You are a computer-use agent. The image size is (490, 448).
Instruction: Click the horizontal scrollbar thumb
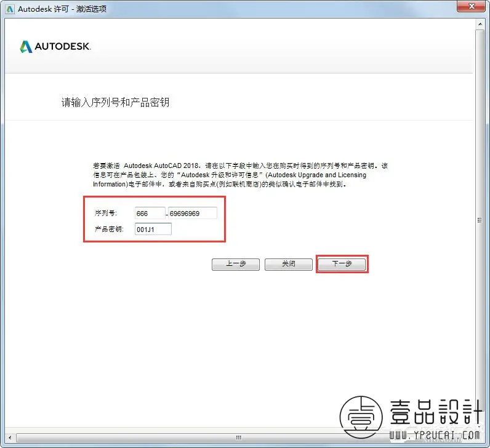(x=238, y=438)
